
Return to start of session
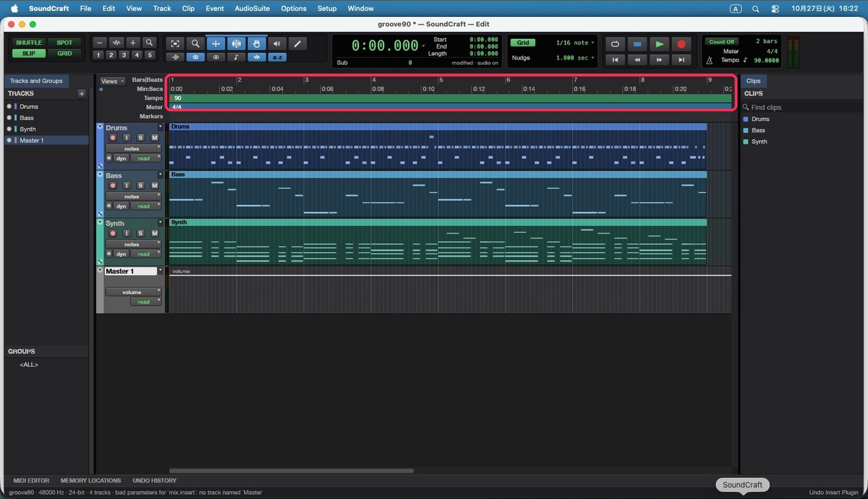tap(615, 60)
